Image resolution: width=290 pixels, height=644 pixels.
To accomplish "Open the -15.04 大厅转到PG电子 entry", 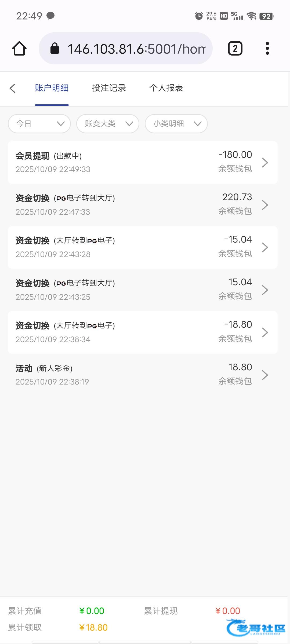I will 107,247.
